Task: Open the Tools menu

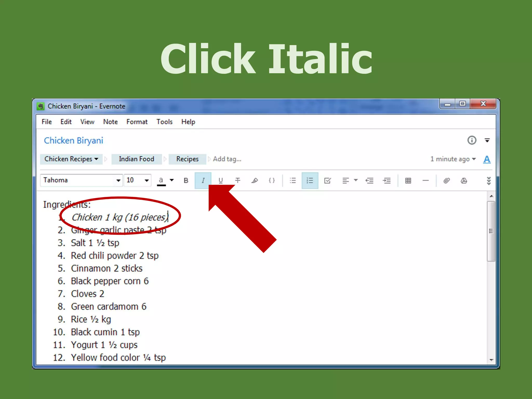Action: 164,122
